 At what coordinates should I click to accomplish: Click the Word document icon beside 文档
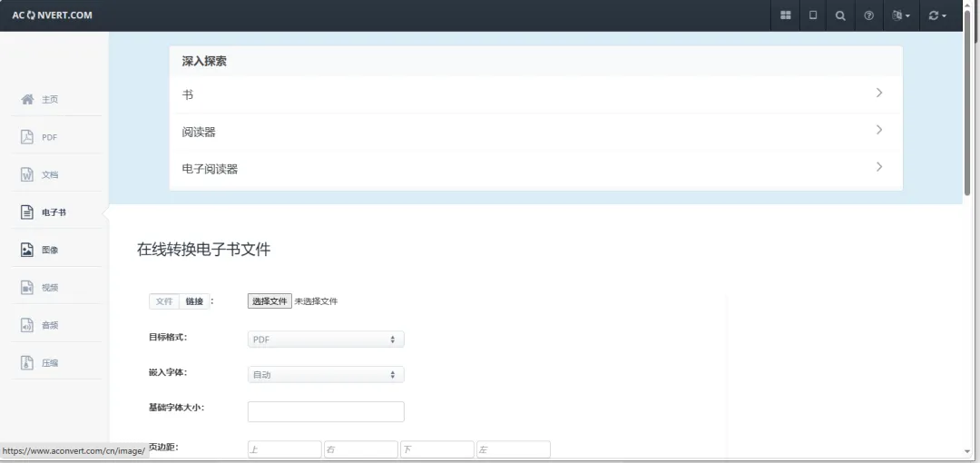point(27,174)
